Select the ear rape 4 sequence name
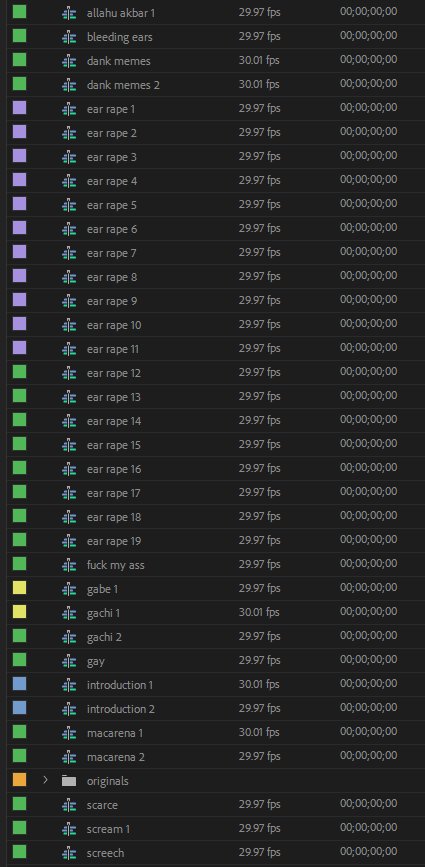 tap(112, 181)
